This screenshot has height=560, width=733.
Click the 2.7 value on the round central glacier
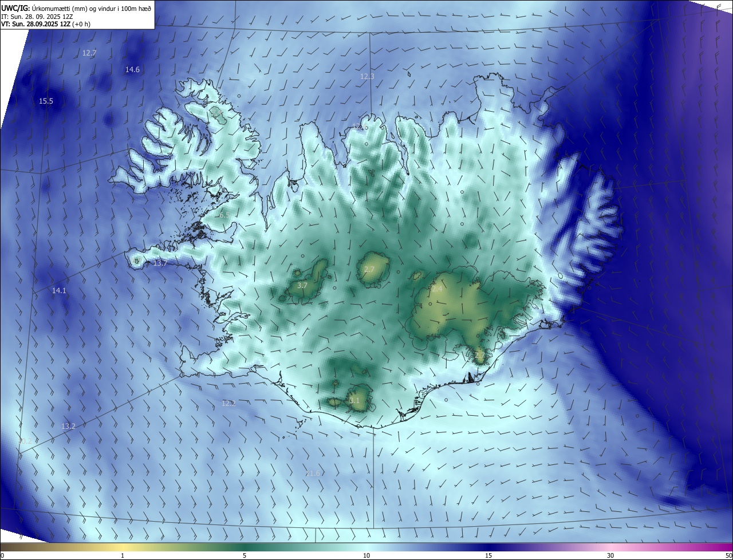[369, 269]
